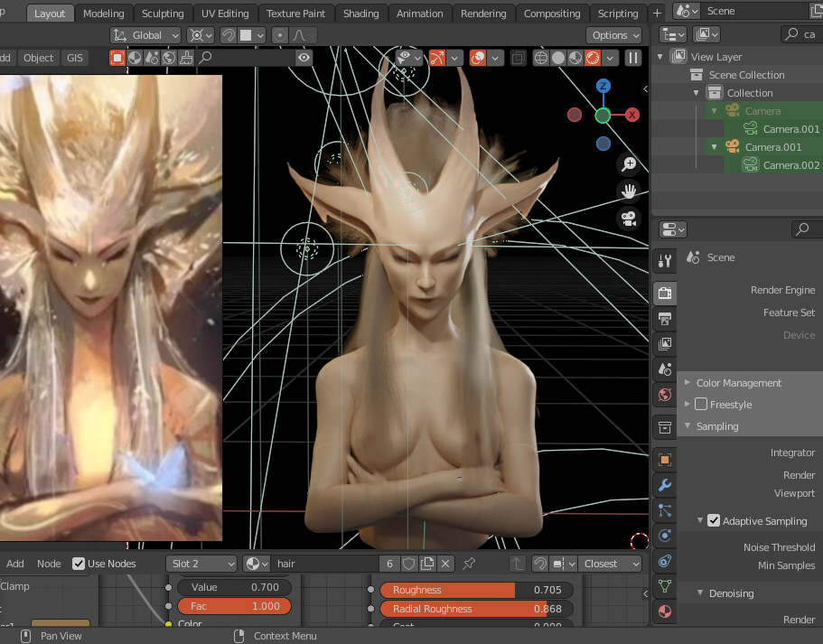Viewport: 823px width, 644px height.
Task: Switch to the Compositing workspace tab
Action: coord(552,14)
